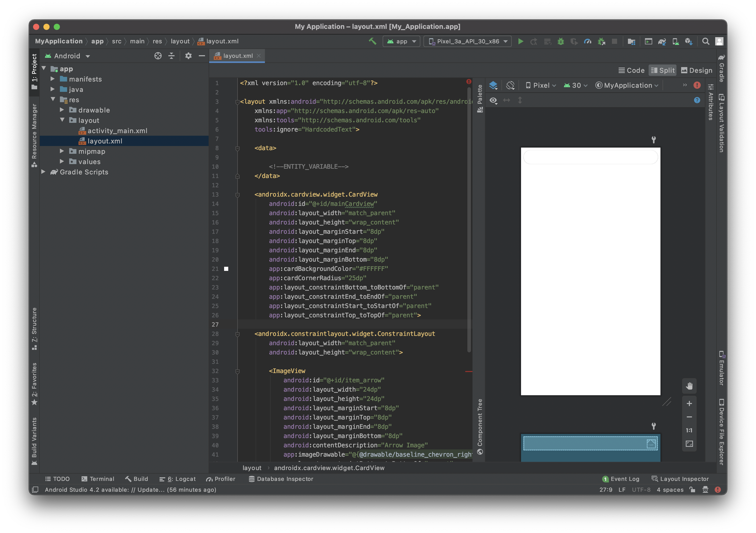The height and width of the screenshot is (533, 756).
Task: Hide the Project panel with minus icon
Action: [202, 56]
